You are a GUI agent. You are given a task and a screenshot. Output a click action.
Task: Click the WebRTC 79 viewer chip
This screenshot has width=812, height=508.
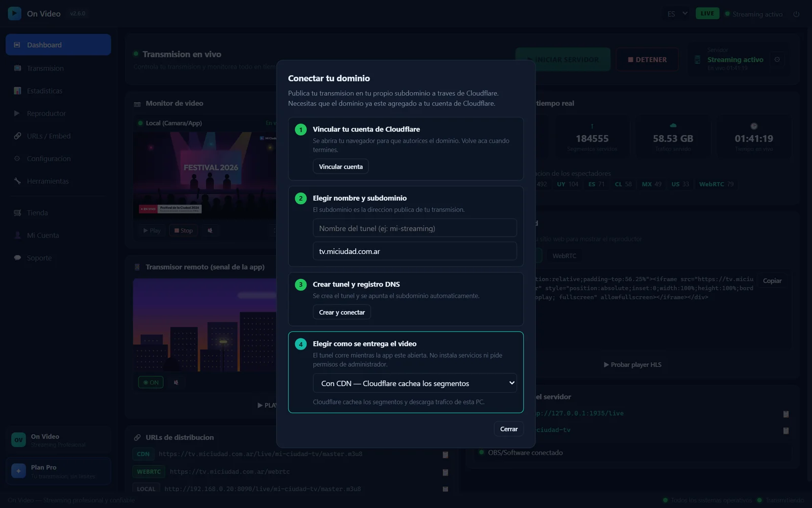click(x=716, y=184)
